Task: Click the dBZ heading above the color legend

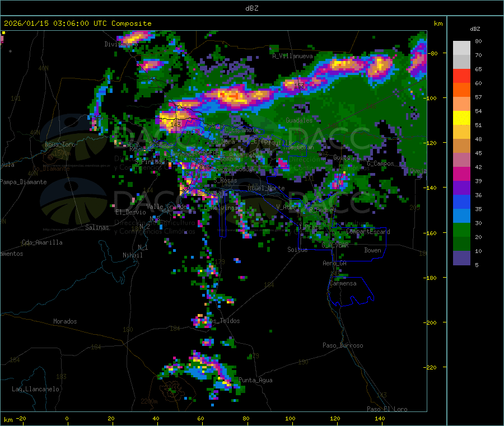Action: 475,29
